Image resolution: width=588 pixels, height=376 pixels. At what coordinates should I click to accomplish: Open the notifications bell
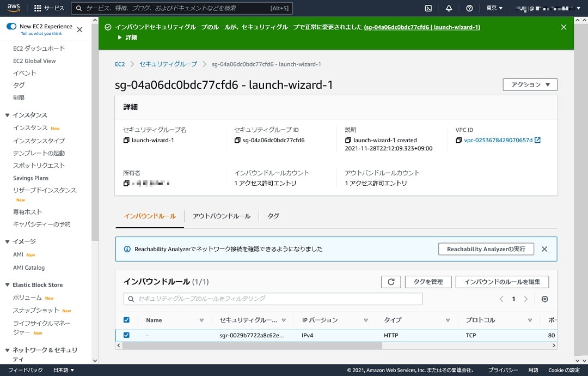449,8
